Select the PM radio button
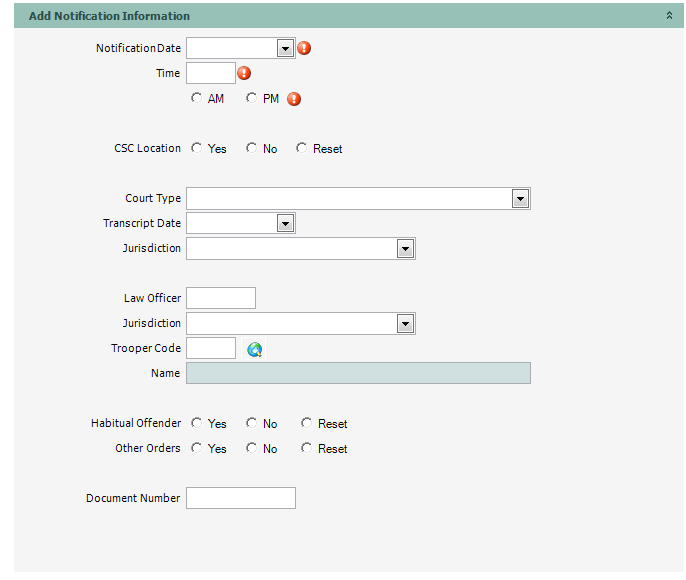The width and height of the screenshot is (686, 580). pyautogui.click(x=251, y=98)
